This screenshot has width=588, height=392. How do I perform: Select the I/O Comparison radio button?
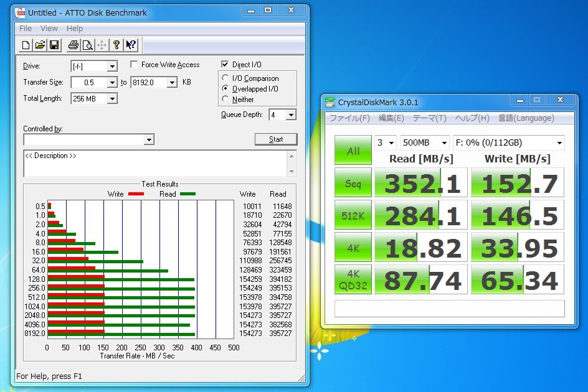point(225,78)
